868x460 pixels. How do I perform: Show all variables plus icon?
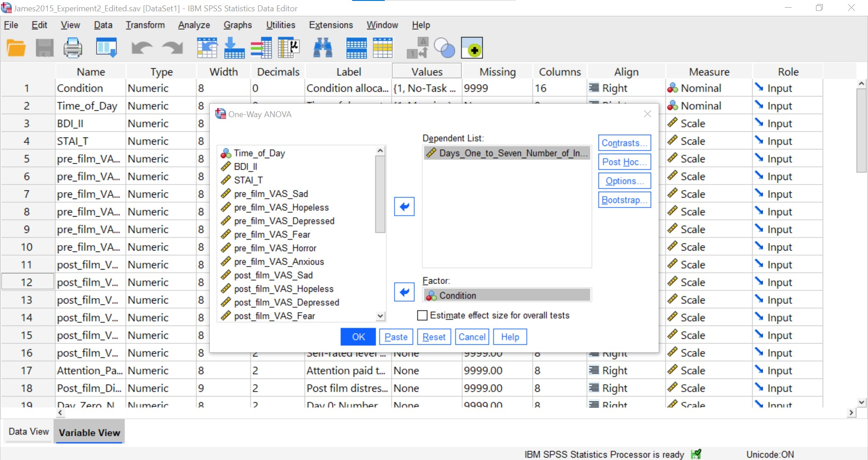[x=472, y=48]
